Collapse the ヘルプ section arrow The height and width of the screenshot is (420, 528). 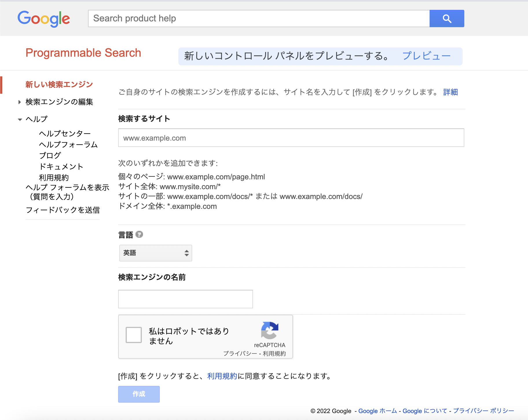pyautogui.click(x=20, y=119)
